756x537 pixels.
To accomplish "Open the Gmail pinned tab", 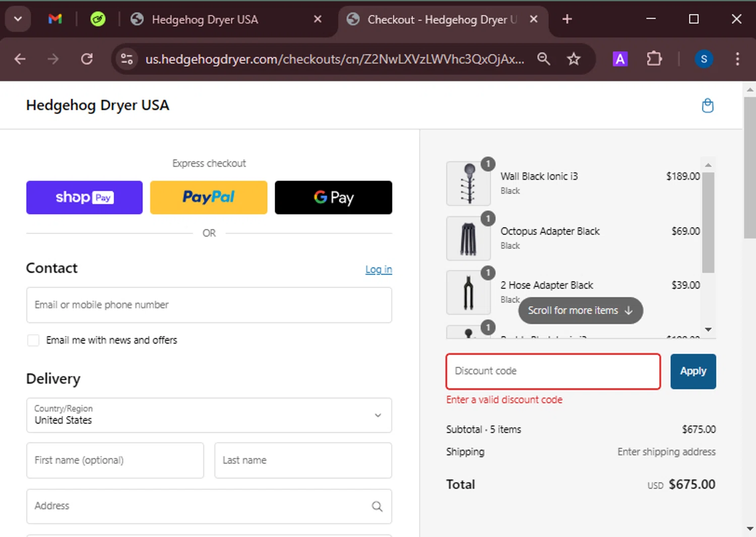I will (55, 19).
